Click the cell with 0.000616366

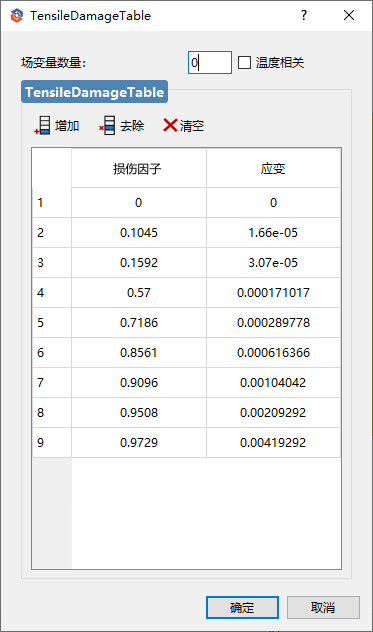273,353
